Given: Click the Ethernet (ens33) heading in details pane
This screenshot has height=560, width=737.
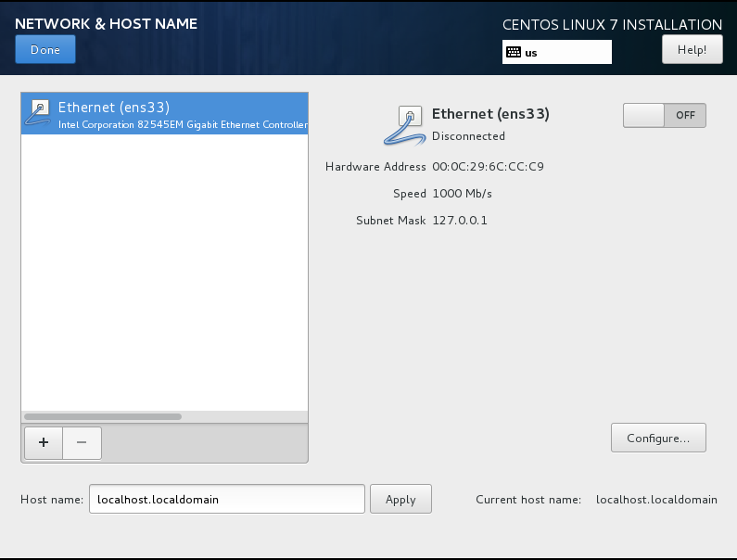Looking at the screenshot, I should coord(490,114).
